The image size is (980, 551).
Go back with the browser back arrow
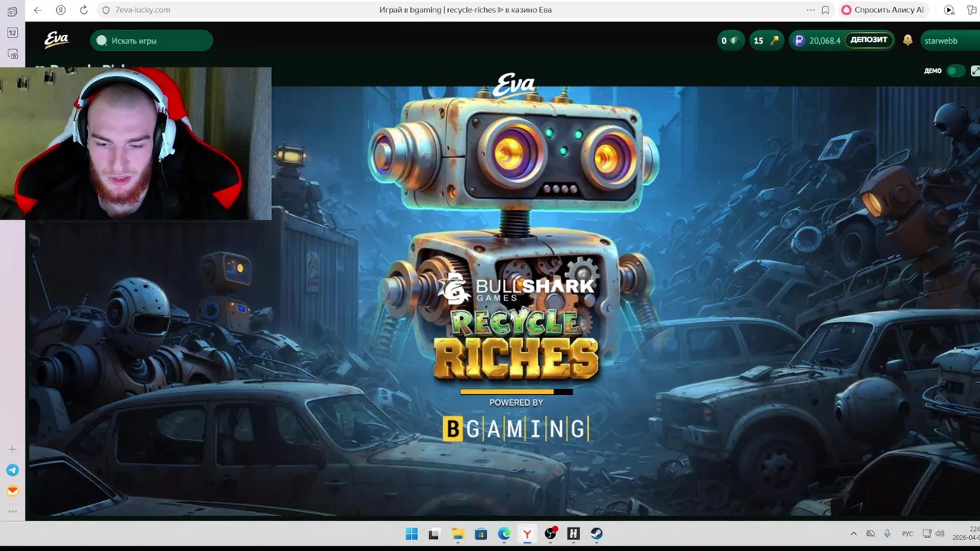click(38, 10)
